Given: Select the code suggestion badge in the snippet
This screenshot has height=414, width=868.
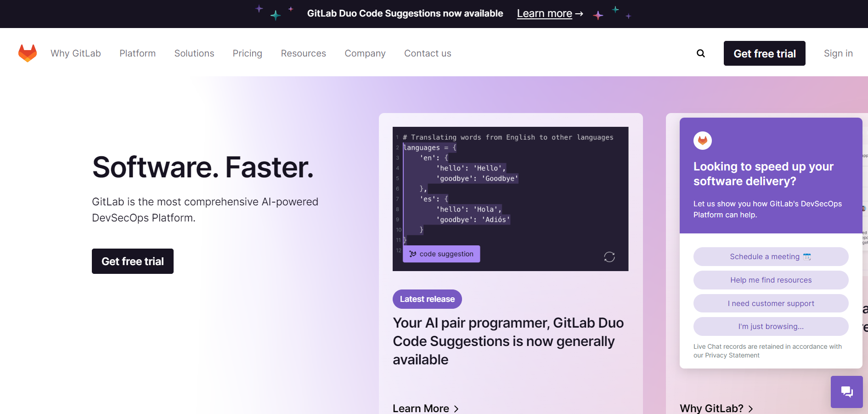Looking at the screenshot, I should pos(441,254).
